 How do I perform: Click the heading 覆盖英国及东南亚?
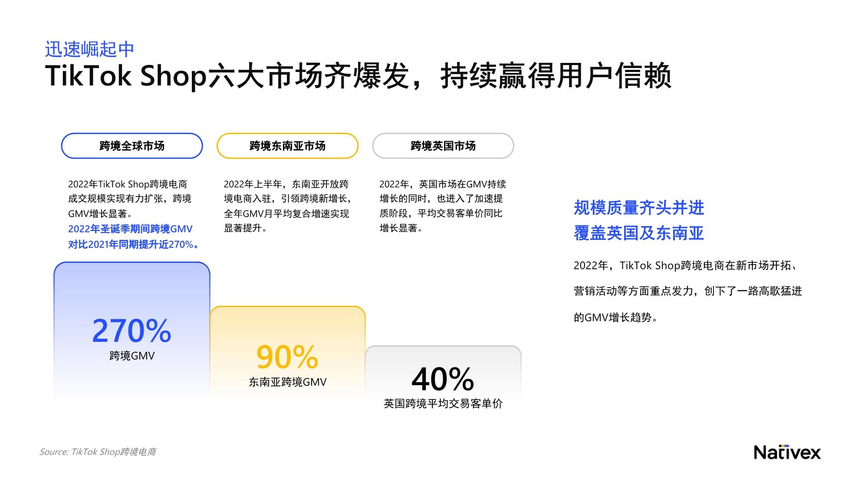pos(639,233)
